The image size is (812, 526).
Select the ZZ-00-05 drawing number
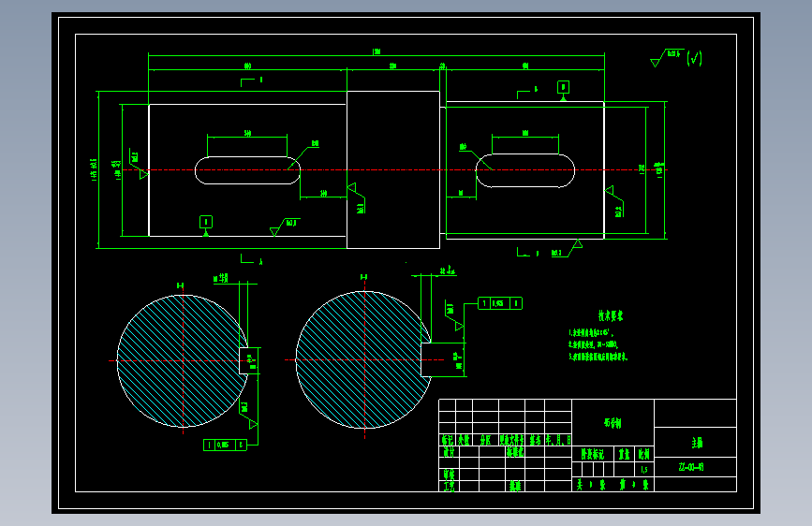[x=691, y=467]
